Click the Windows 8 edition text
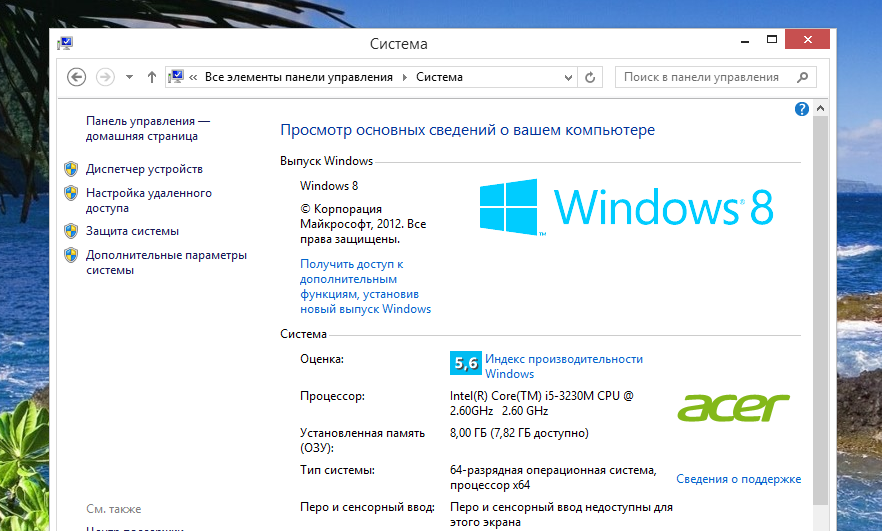The image size is (882, 531). click(x=329, y=186)
